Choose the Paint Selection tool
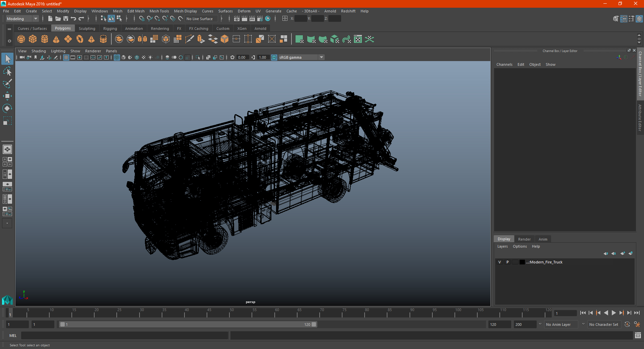Image resolution: width=644 pixels, height=349 pixels. pyautogui.click(x=7, y=84)
